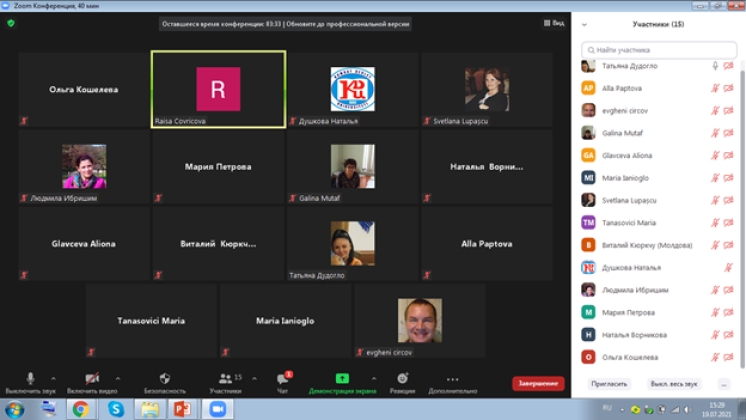Select Наталья Ворникова in participants list
The width and height of the screenshot is (746, 420).
pyautogui.click(x=634, y=335)
